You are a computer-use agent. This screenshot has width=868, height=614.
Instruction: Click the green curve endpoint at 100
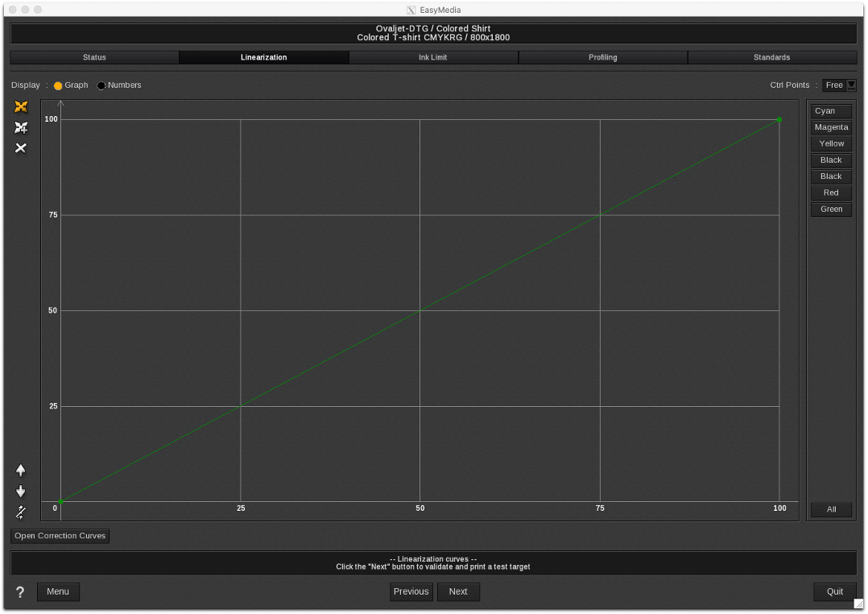pos(779,119)
